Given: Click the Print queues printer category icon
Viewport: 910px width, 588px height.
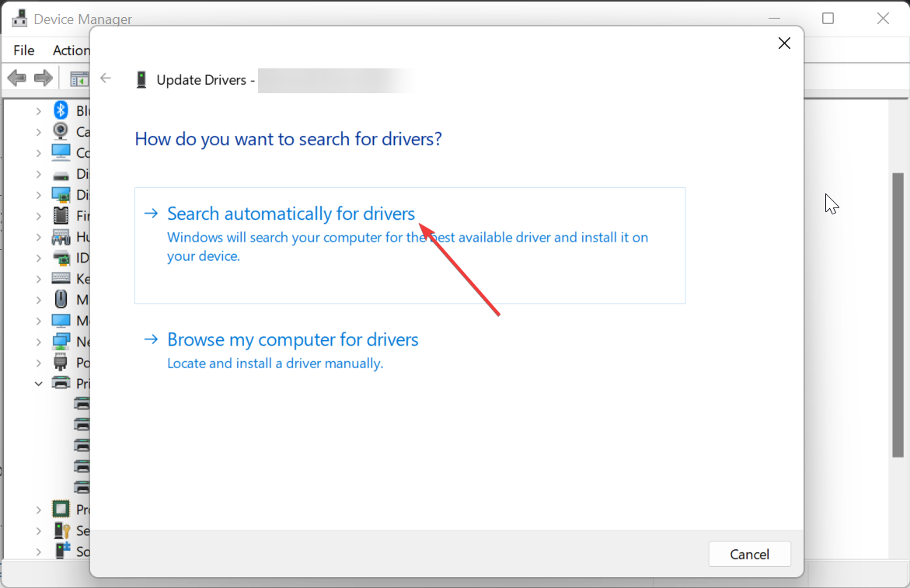Looking at the screenshot, I should click(x=61, y=383).
